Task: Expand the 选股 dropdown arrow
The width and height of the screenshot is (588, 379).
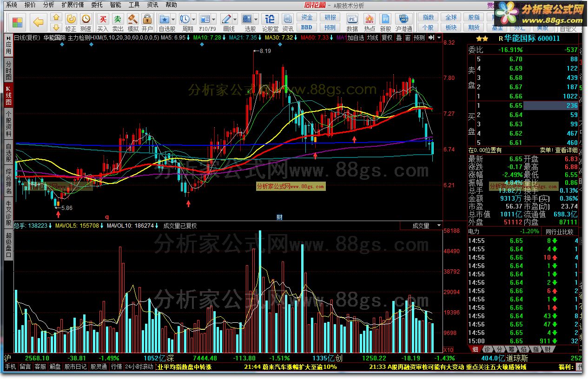Action: tap(256, 20)
